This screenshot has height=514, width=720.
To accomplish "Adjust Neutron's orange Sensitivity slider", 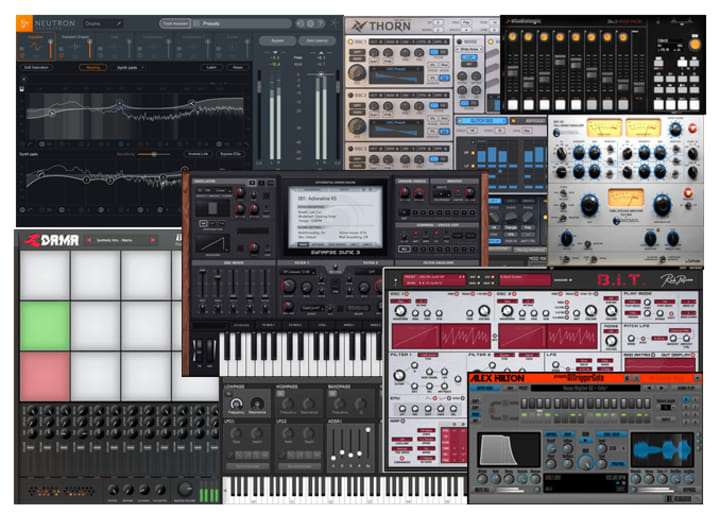I will (x=154, y=154).
